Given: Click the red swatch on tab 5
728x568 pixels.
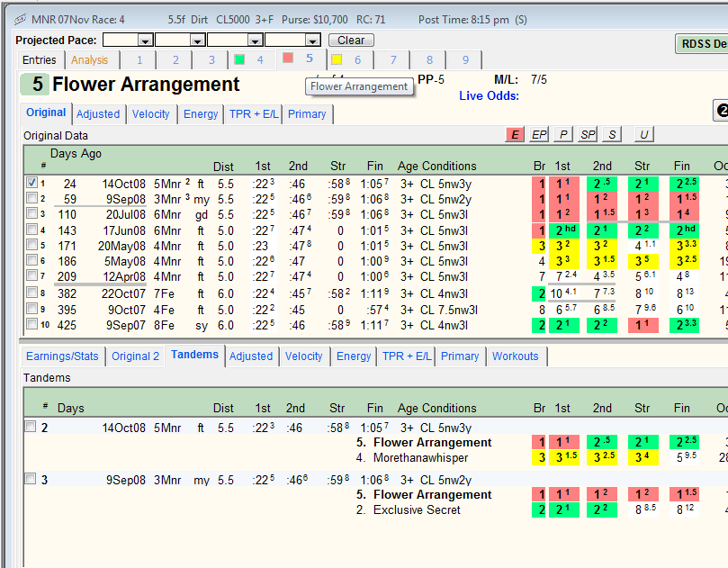Looking at the screenshot, I should (288, 58).
